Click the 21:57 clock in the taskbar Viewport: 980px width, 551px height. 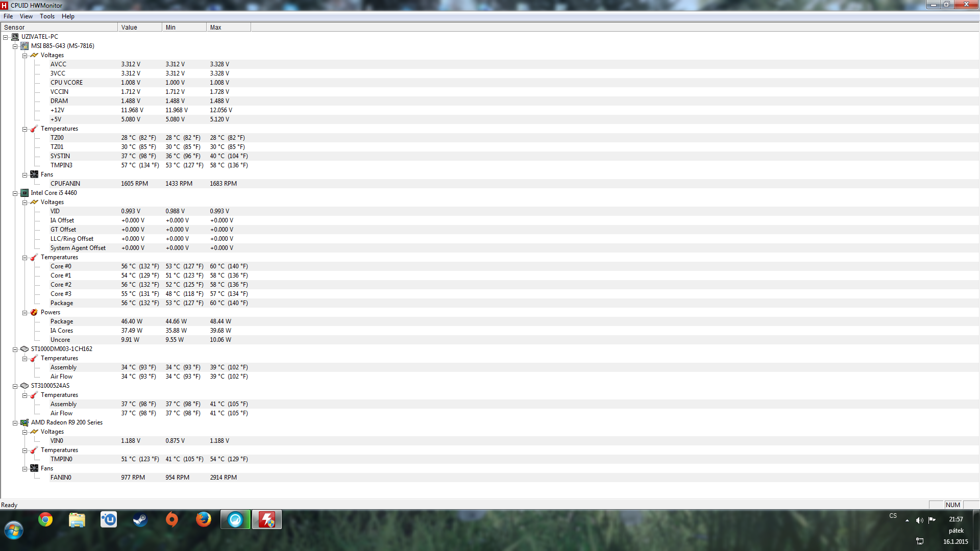[x=955, y=519]
